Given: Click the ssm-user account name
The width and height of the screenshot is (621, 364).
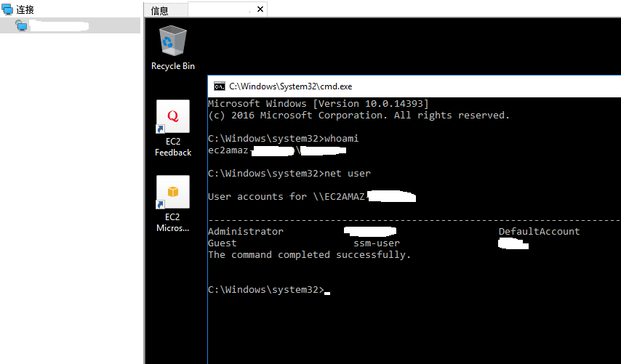Looking at the screenshot, I should point(377,243).
